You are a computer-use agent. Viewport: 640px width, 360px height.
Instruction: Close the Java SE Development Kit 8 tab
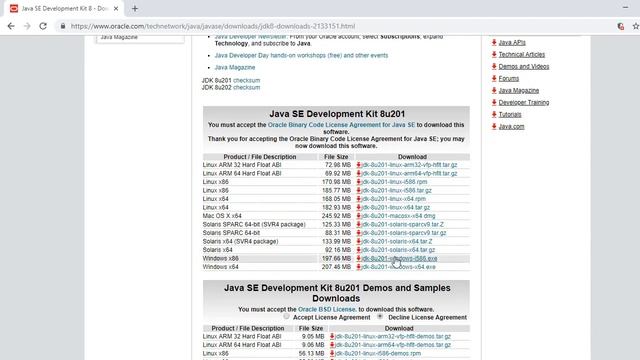(x=116, y=9)
